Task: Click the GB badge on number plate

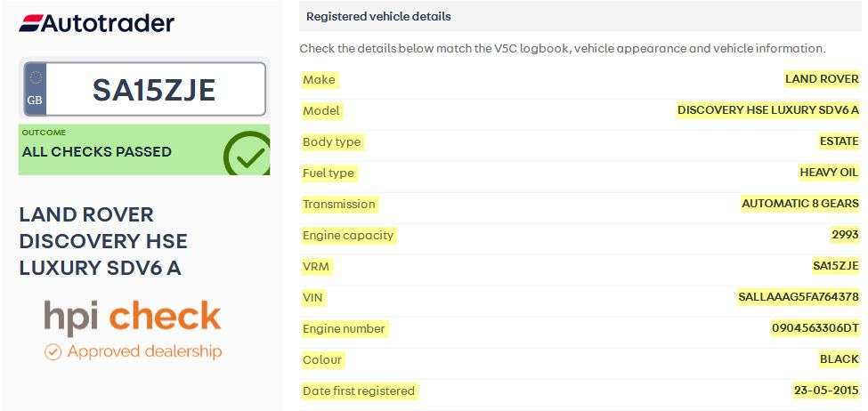Action: point(35,89)
